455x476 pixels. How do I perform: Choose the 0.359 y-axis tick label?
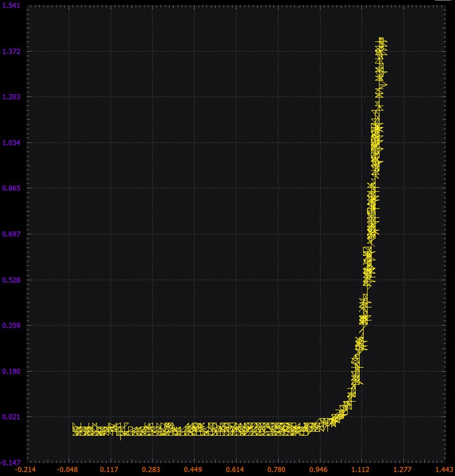[11, 325]
